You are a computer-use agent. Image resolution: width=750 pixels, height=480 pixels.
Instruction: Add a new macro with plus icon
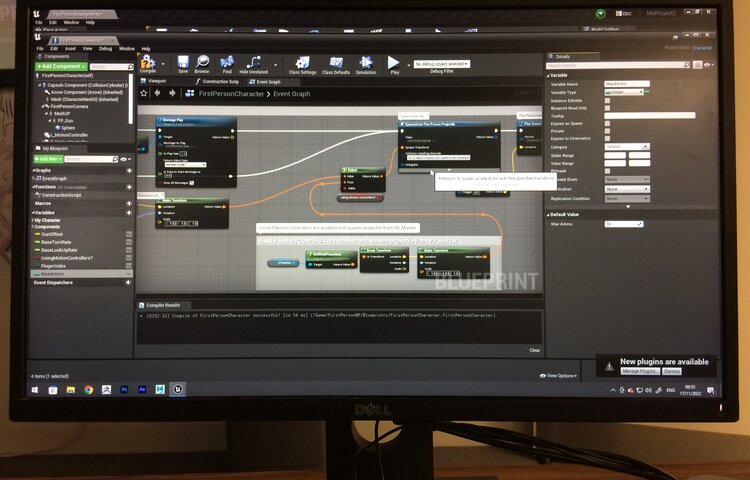click(129, 203)
